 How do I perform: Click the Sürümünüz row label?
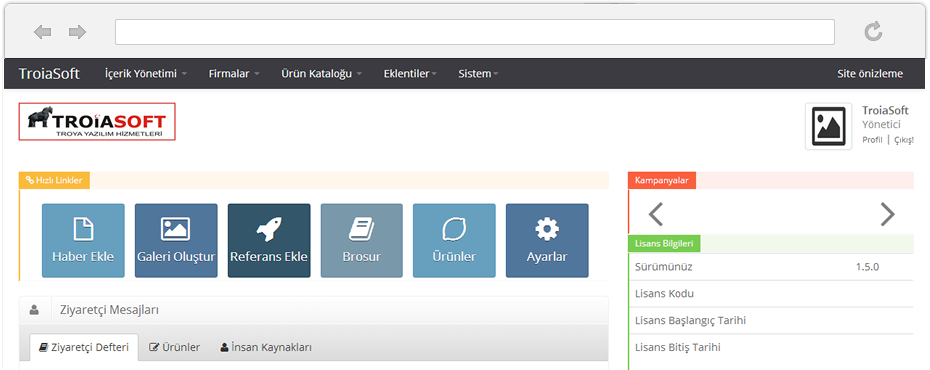[x=664, y=267]
